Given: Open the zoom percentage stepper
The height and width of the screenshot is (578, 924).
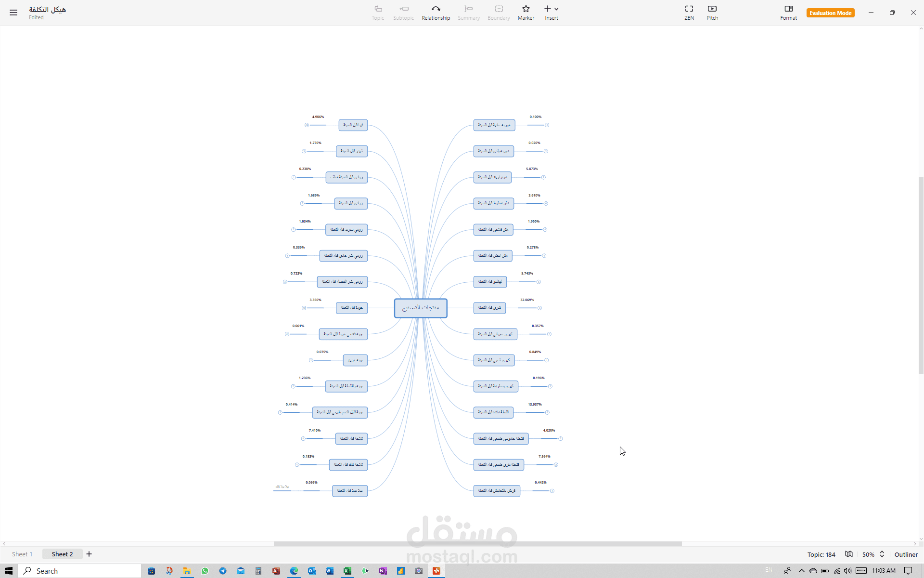Looking at the screenshot, I should [x=882, y=554].
